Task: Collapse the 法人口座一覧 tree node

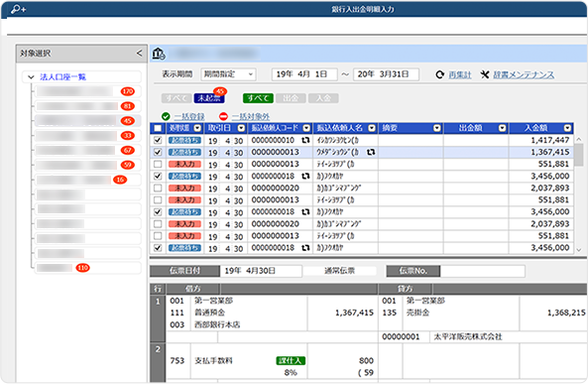Action: click(x=31, y=77)
